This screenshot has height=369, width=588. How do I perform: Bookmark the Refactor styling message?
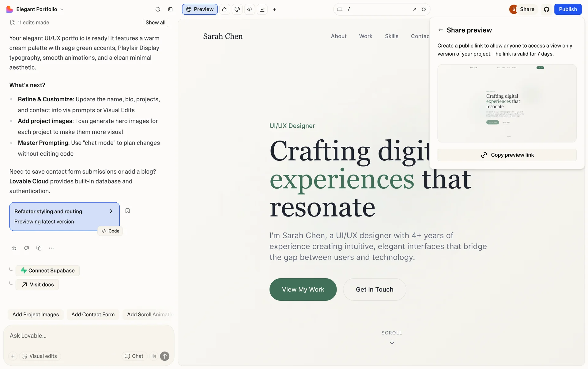pos(128,211)
